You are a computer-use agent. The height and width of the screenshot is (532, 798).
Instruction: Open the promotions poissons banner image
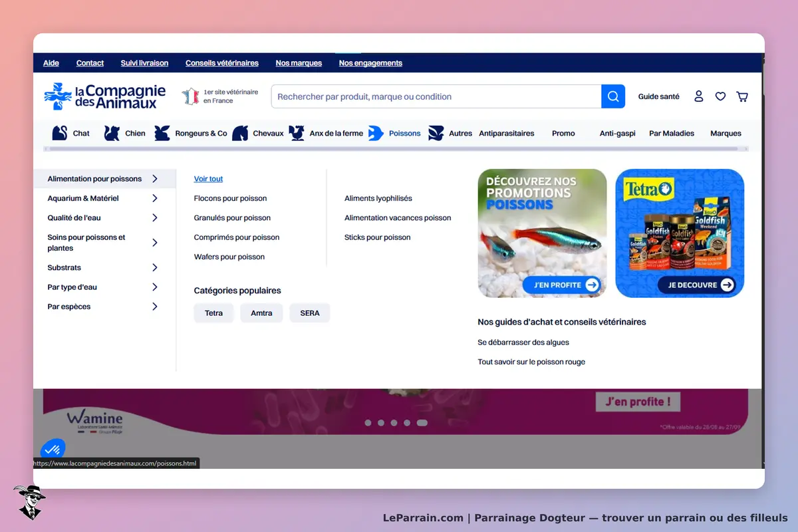pos(542,233)
